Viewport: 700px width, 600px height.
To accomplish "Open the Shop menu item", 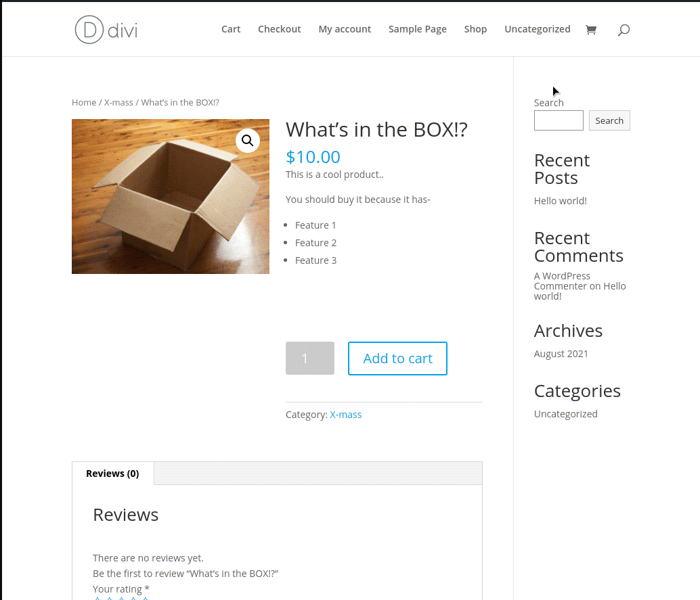I will coord(475,29).
